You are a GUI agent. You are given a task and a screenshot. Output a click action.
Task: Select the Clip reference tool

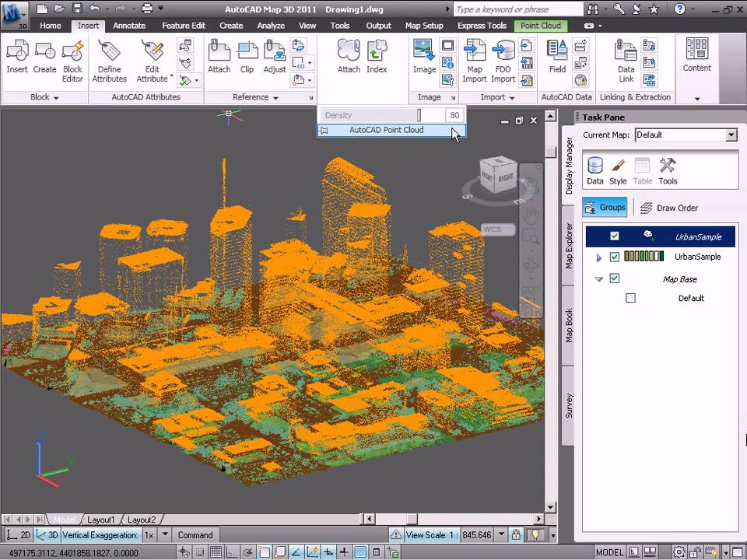pyautogui.click(x=247, y=57)
